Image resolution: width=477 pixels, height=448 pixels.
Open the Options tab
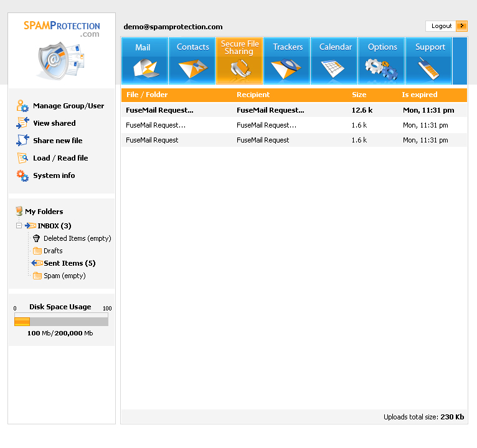pyautogui.click(x=382, y=61)
